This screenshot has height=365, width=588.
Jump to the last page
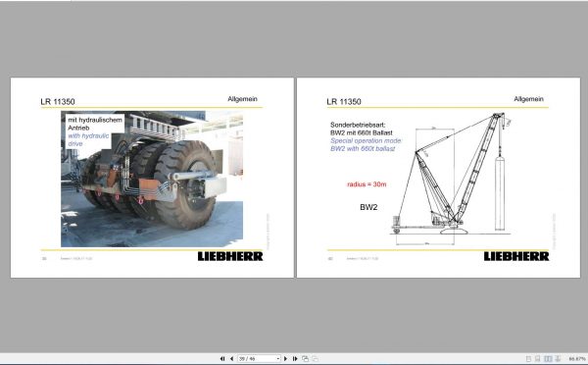point(295,358)
